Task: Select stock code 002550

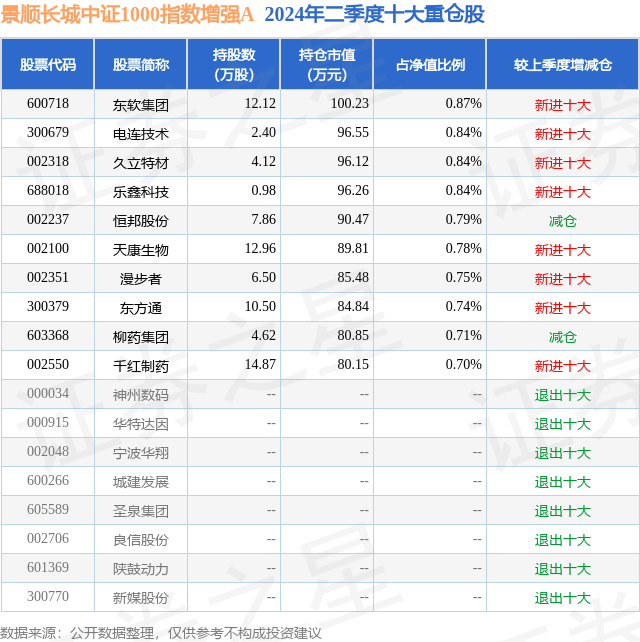Action: [x=48, y=365]
